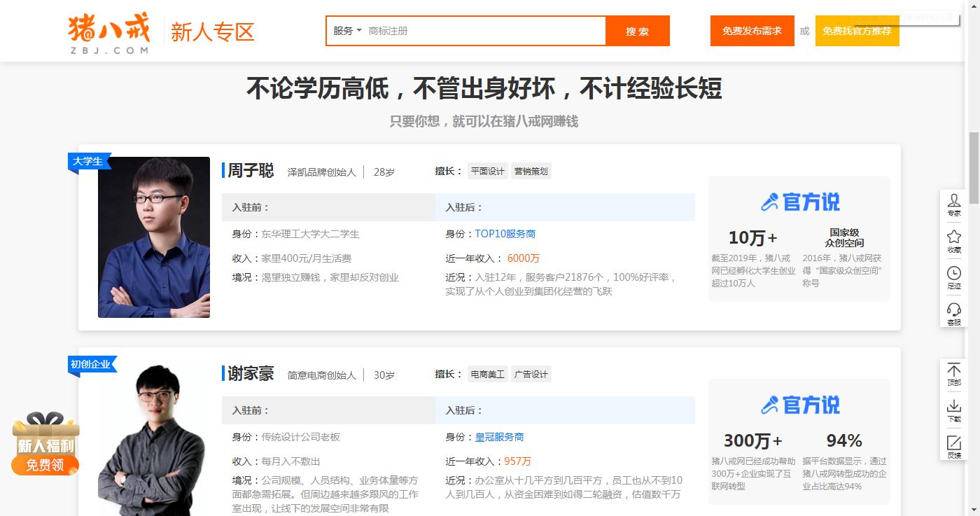Viewport: 980px width, 516px height.
Task: Click 周子聪's profile photo
Action: point(154,237)
